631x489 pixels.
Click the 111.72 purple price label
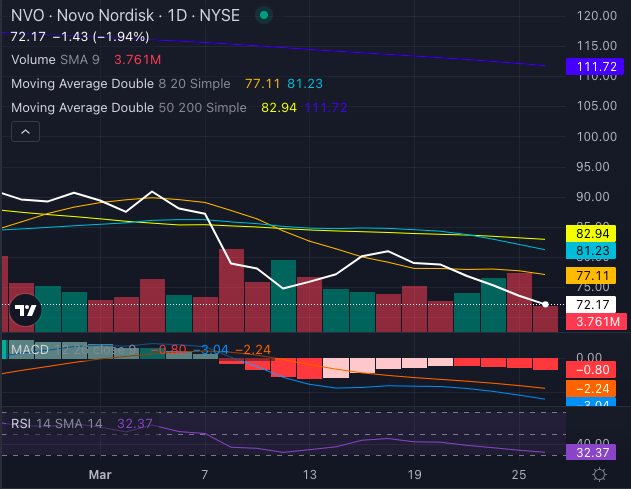595,66
